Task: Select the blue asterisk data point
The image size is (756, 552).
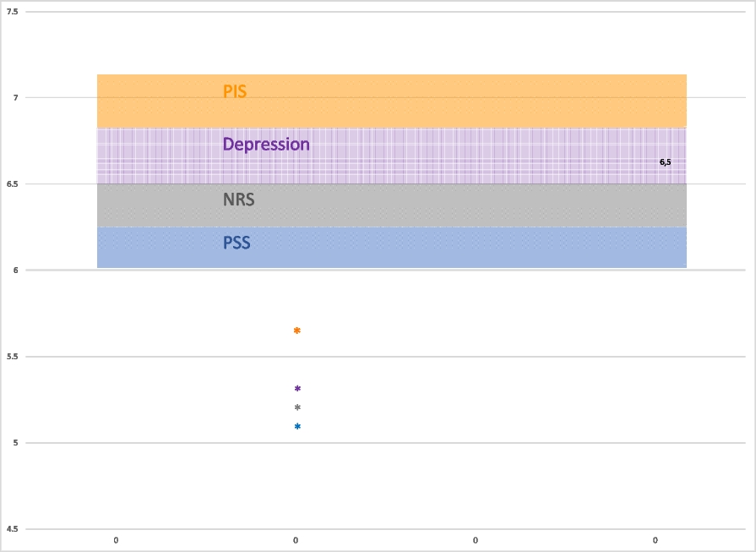Action: 297,426
